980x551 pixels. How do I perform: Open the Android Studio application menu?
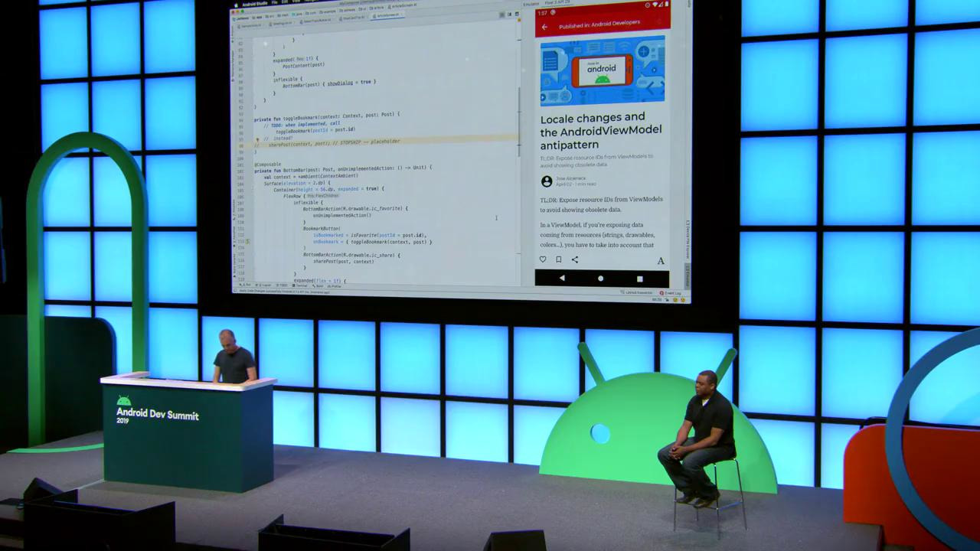coord(255,4)
